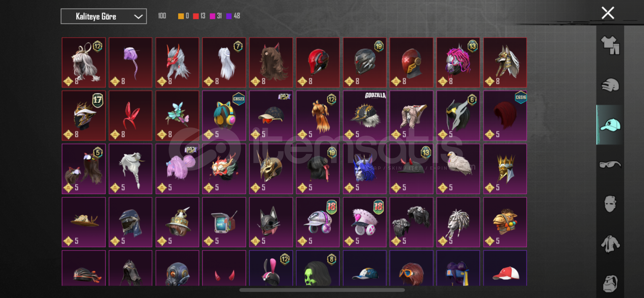644x298 pixels.
Task: Open the glasses category icon in sidebar
Action: pyautogui.click(x=610, y=165)
